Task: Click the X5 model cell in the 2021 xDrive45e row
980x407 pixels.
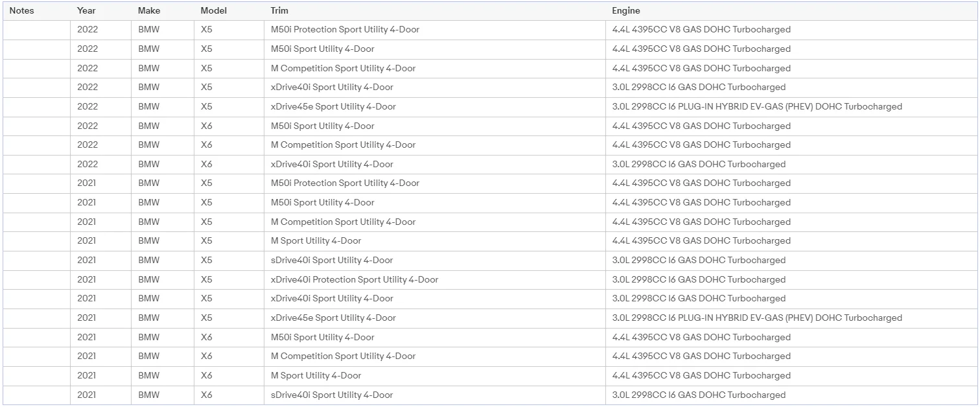Action: [229, 318]
